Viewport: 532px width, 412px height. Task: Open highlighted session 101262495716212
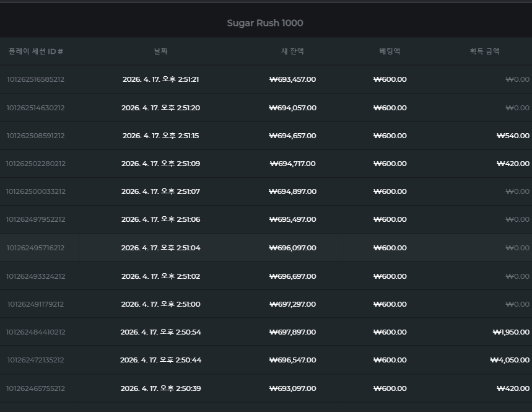click(x=36, y=248)
